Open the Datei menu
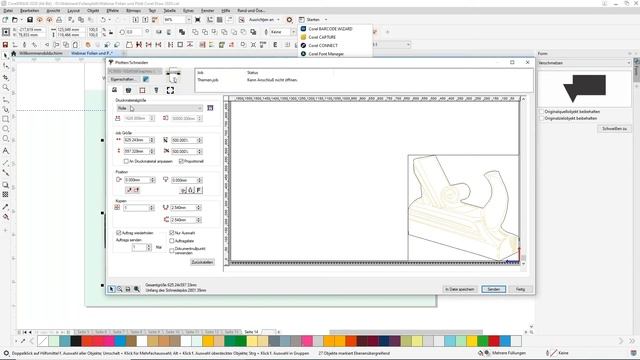 (x=8, y=10)
